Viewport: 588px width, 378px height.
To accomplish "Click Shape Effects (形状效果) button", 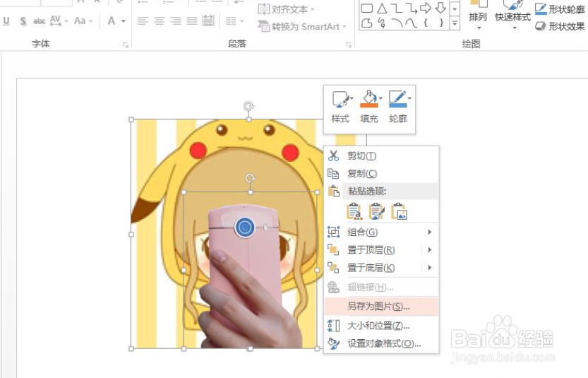I will click(x=560, y=26).
